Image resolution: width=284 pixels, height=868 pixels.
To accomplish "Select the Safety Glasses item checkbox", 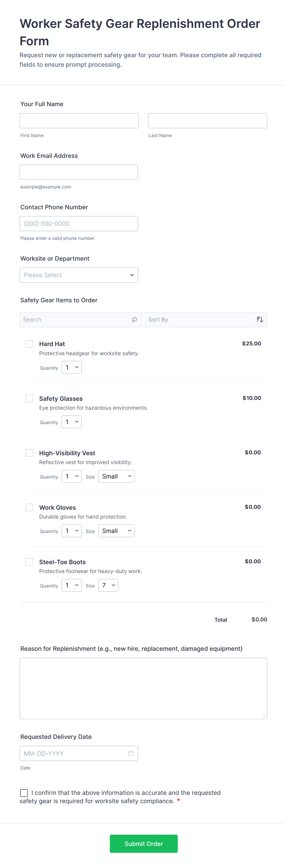I will (x=30, y=398).
